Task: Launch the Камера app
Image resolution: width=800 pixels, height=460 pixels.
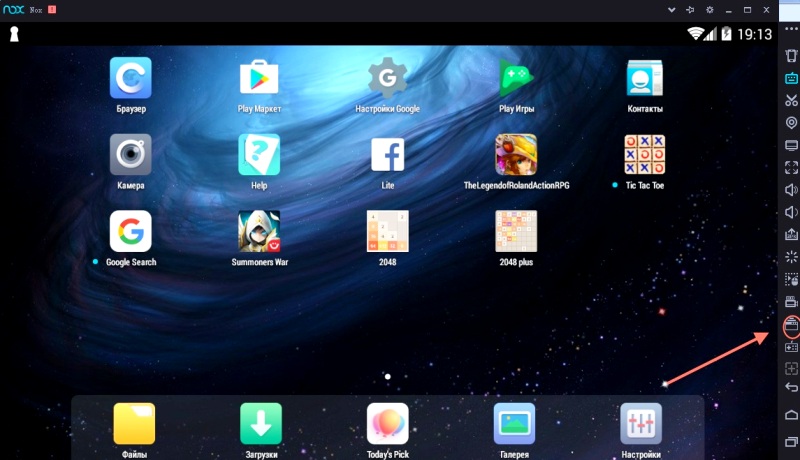Action: click(131, 155)
